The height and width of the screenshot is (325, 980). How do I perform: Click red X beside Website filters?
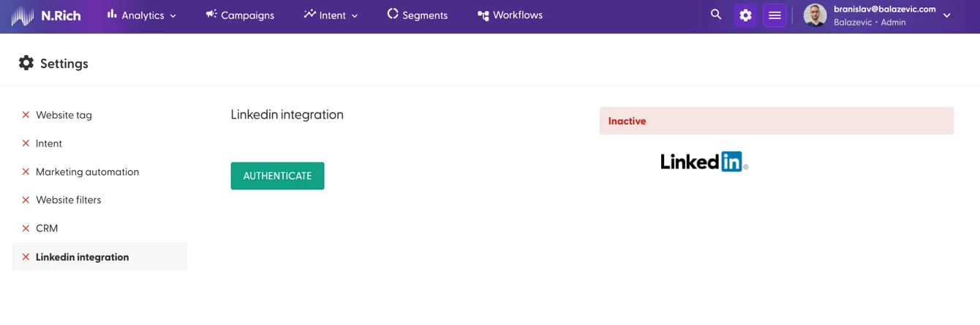[x=26, y=200]
